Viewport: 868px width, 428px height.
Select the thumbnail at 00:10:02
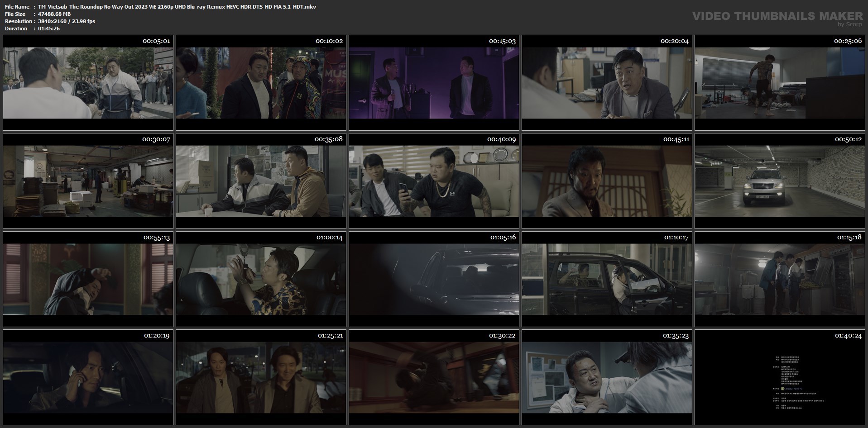click(261, 83)
